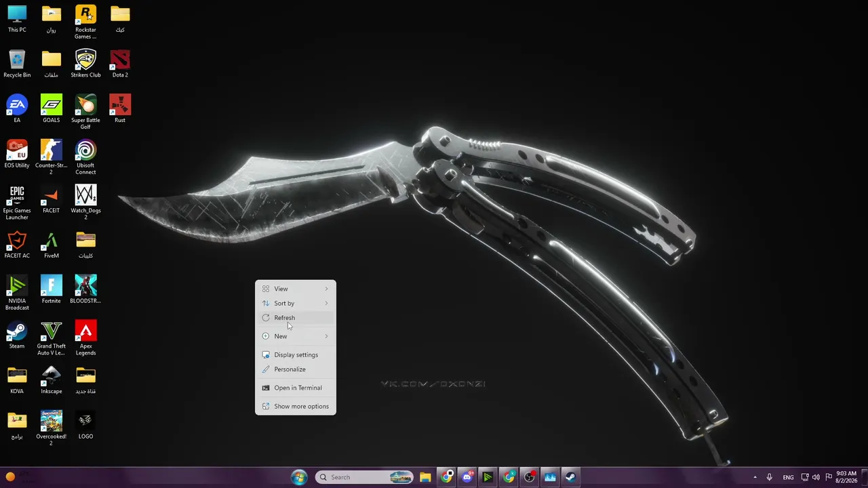Open Display settings from context menu
868x488 pixels.
[x=295, y=354]
